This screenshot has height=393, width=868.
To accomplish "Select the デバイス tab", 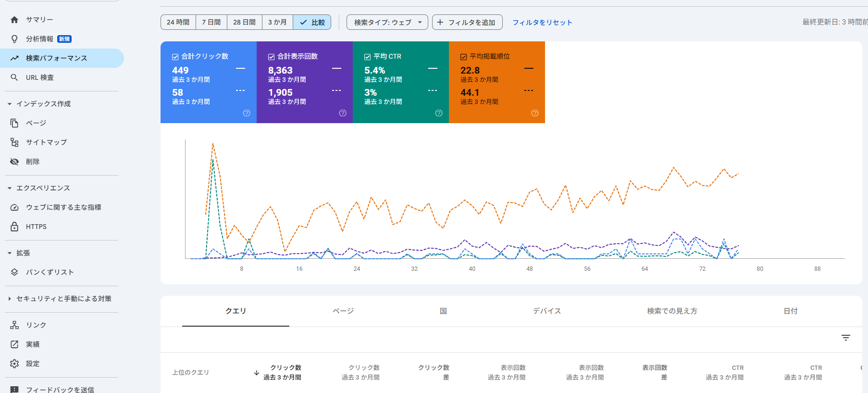I will [x=546, y=311].
